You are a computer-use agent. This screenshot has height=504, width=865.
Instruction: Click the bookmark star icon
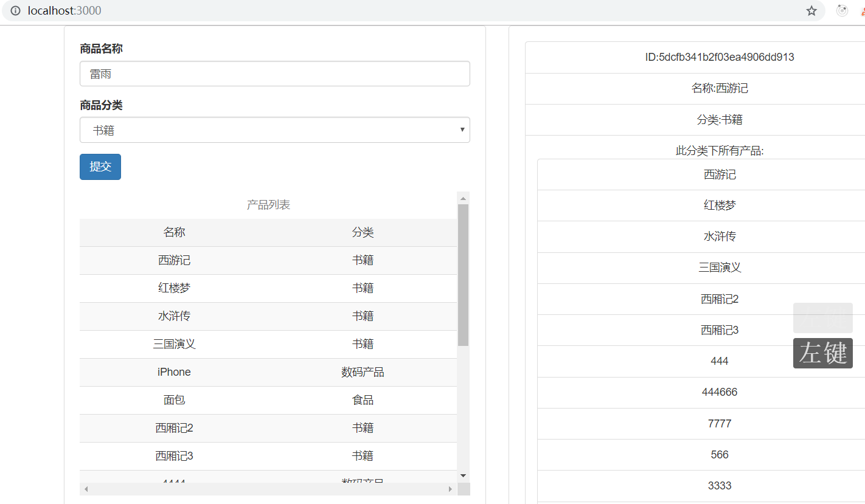pyautogui.click(x=811, y=10)
